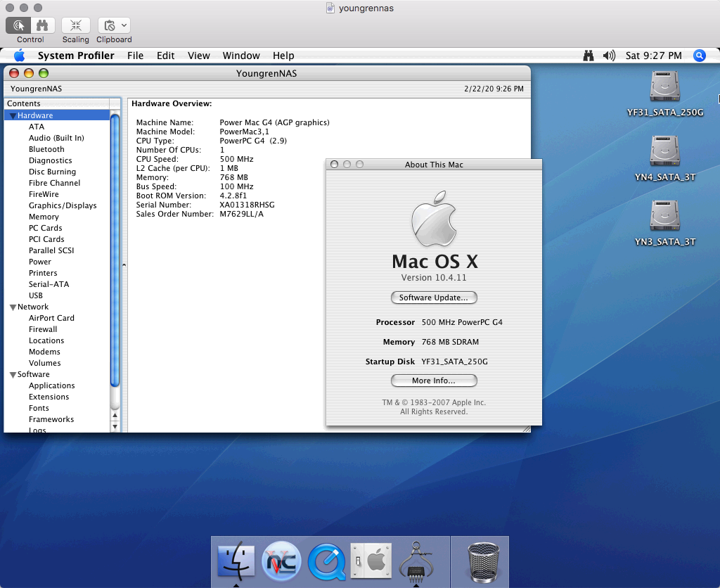Open the Edit menu

(x=165, y=56)
